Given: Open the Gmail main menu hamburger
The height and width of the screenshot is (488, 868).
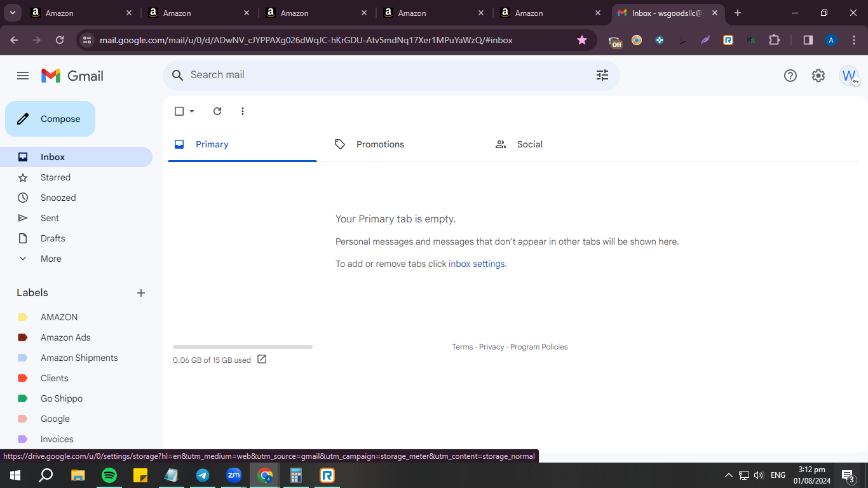Looking at the screenshot, I should [x=23, y=76].
